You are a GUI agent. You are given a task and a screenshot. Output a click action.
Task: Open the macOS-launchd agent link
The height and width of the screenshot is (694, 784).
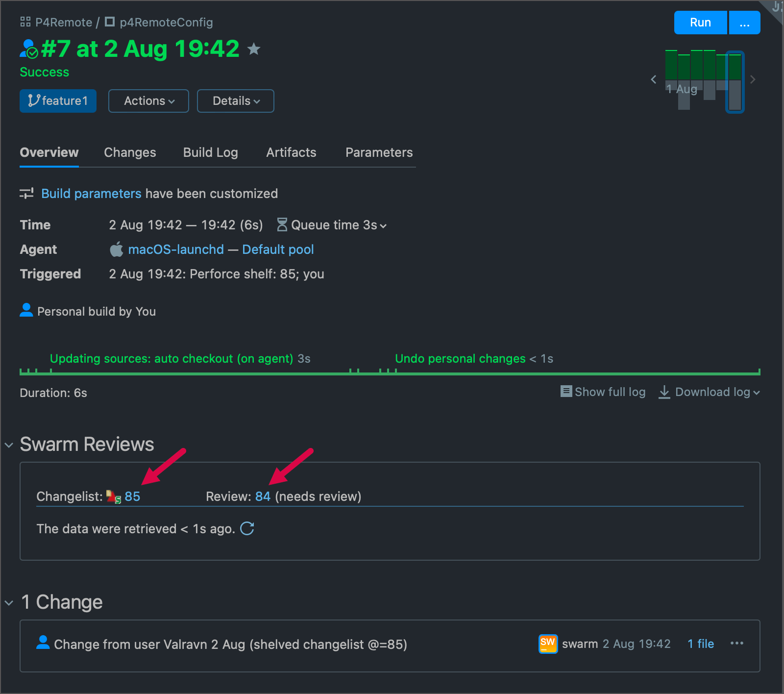pyautogui.click(x=176, y=249)
